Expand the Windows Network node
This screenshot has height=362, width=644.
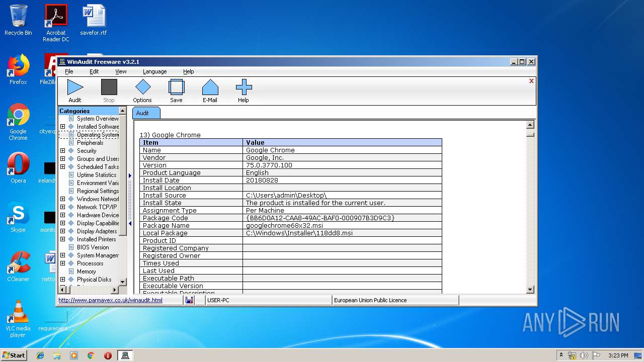tap(62, 199)
